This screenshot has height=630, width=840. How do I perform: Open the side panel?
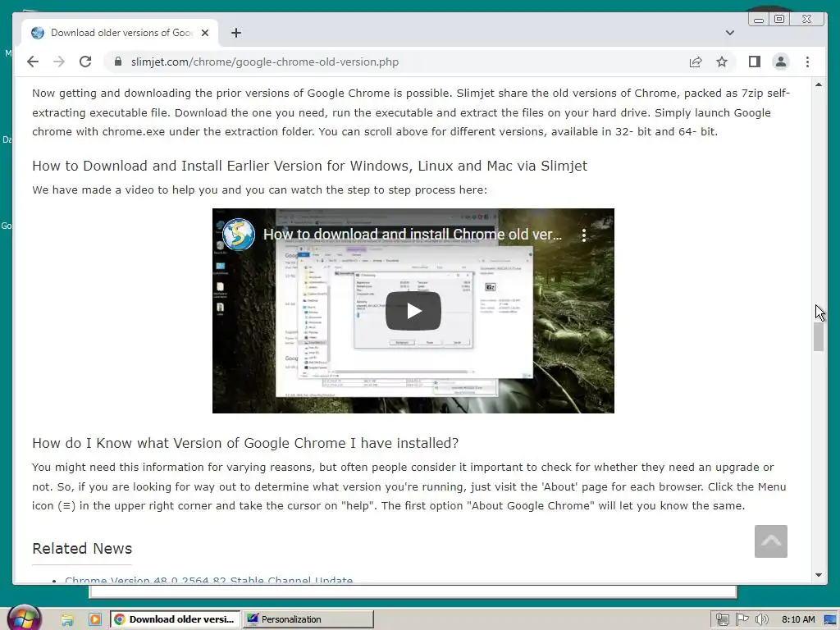[755, 62]
